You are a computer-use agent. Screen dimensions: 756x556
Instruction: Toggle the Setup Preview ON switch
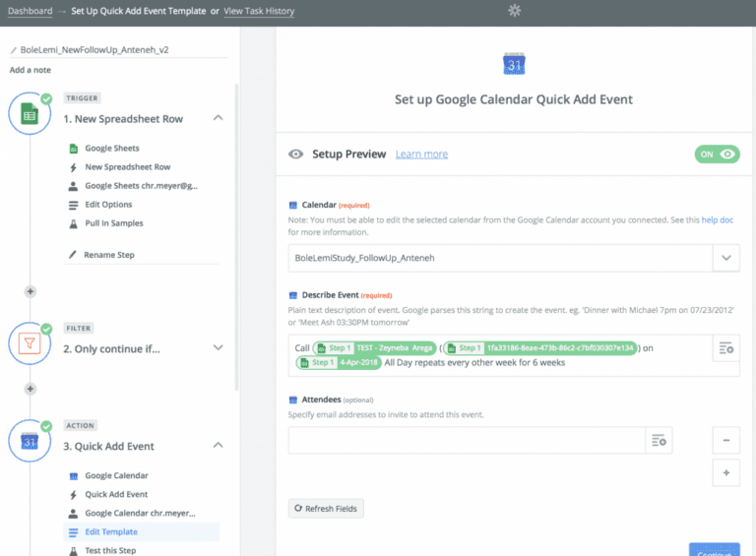[x=717, y=154]
